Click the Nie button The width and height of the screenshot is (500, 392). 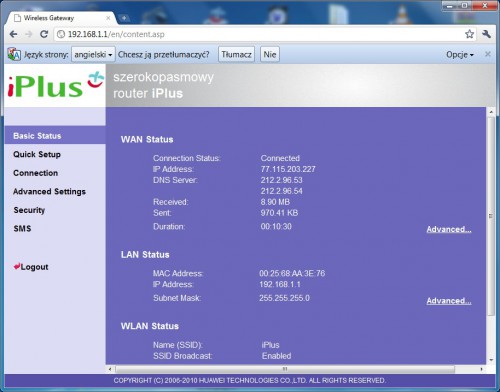click(x=270, y=54)
